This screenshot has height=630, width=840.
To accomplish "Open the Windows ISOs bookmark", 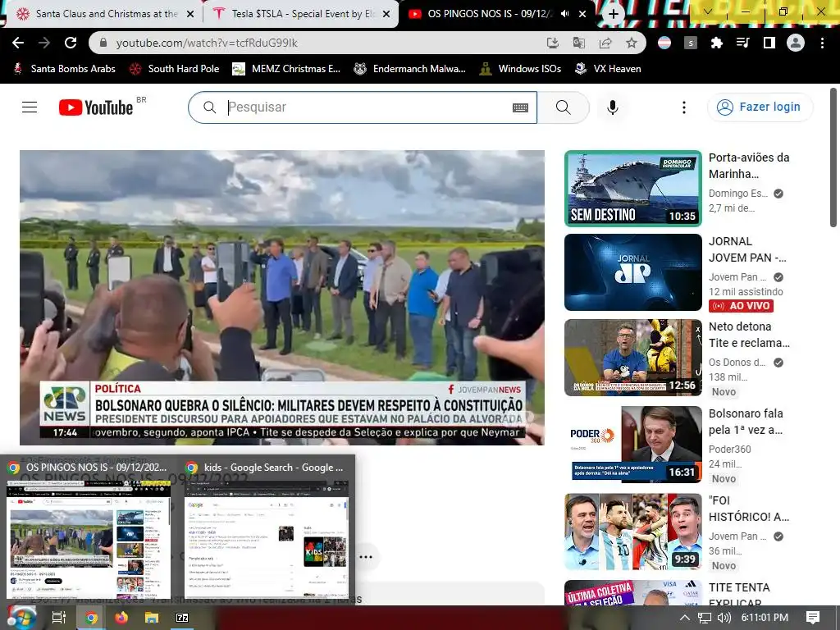I will coord(520,69).
